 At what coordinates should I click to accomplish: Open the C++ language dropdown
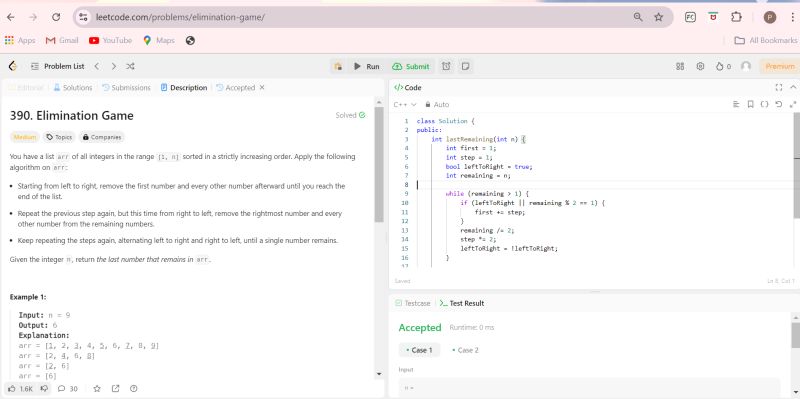click(405, 105)
